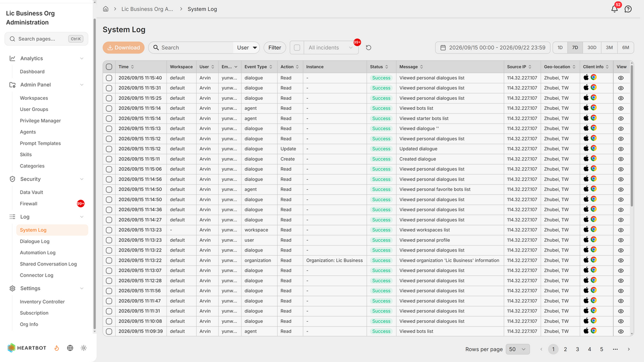Viewport: 644px width, 362px height.
Task: Click the Analytics chart icon in sidebar
Action: pyautogui.click(x=12, y=58)
